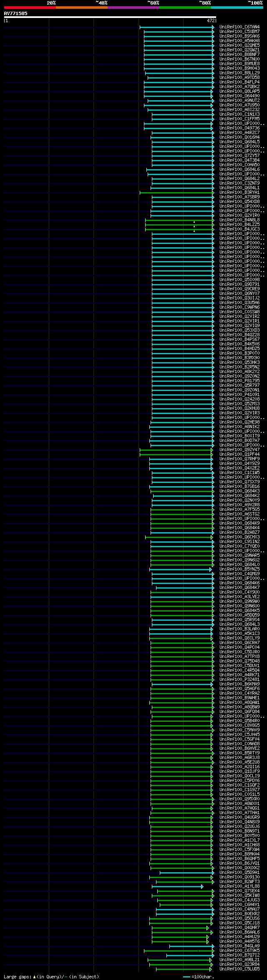Click hit UniRef100_P81795
267x980 pixels.
click(239, 381)
